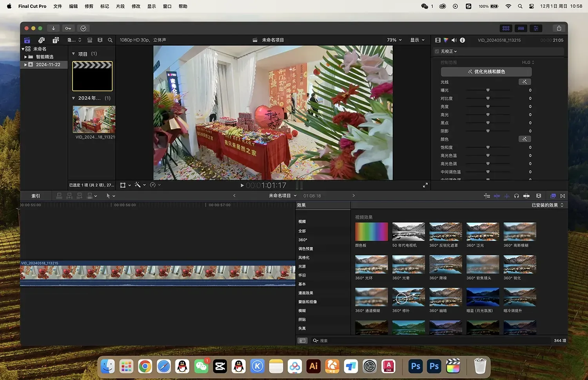Open the audio inspector speaker icon

[x=454, y=40]
